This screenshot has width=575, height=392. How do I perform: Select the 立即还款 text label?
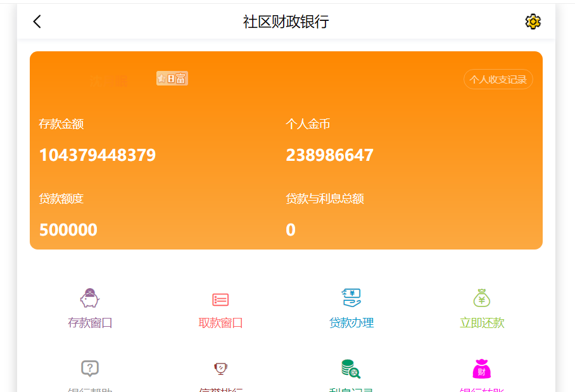pyautogui.click(x=482, y=323)
